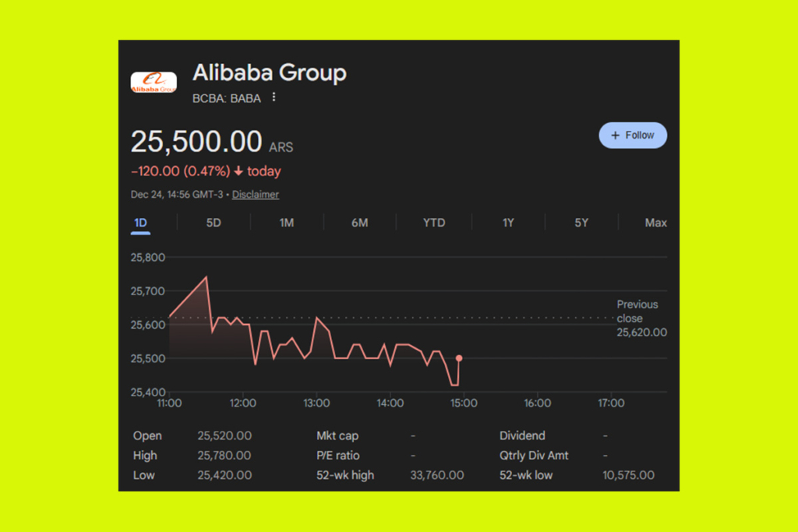Select the 1M time range
Screen dimensions: 798x532
[286, 223]
